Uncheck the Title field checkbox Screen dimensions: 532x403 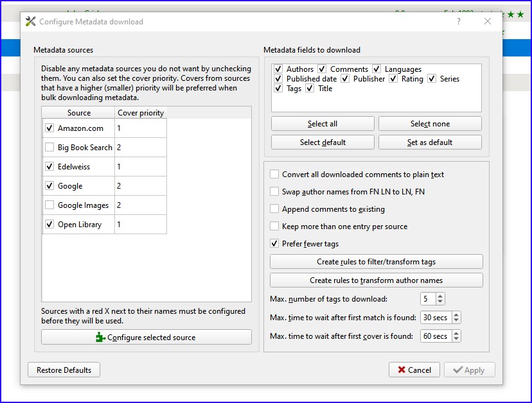pyautogui.click(x=310, y=89)
